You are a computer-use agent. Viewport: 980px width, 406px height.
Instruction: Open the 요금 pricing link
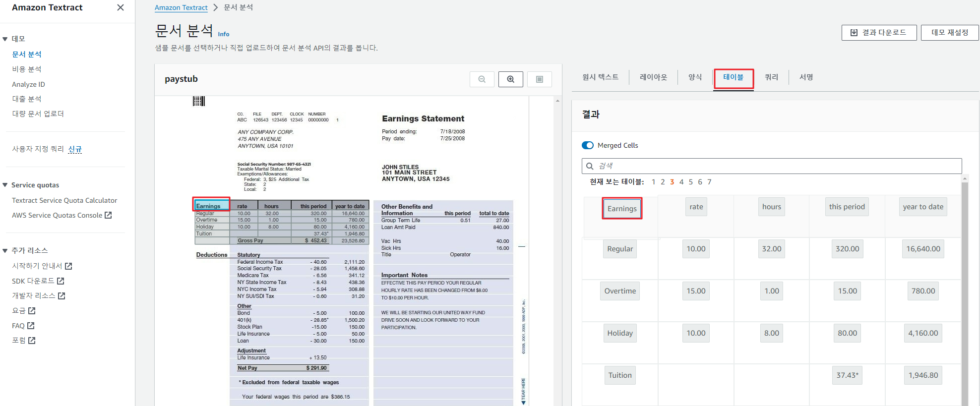click(x=24, y=310)
